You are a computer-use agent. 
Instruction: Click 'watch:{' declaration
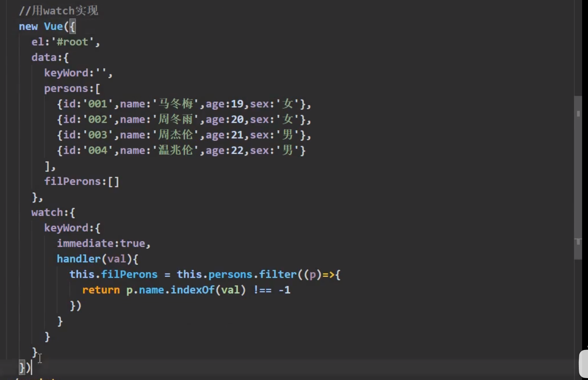53,213
